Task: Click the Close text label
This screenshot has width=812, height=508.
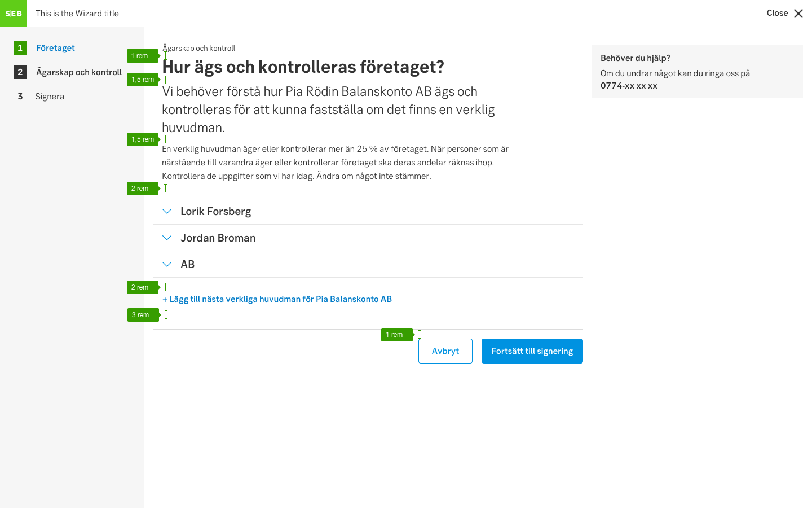Action: point(777,13)
